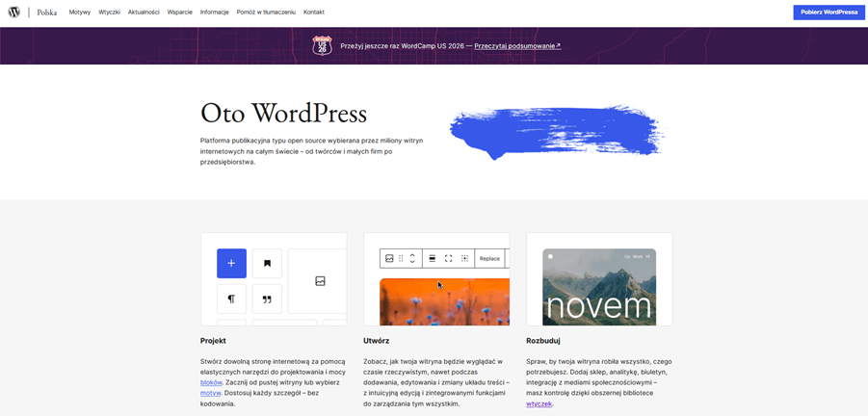868x416 pixels.
Task: Click the bookmark block icon
Action: pyautogui.click(x=268, y=263)
